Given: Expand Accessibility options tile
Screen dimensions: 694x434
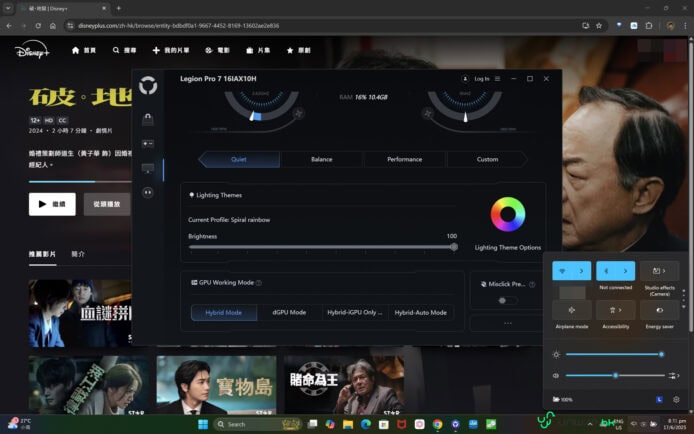Looking at the screenshot, I should pos(616,310).
